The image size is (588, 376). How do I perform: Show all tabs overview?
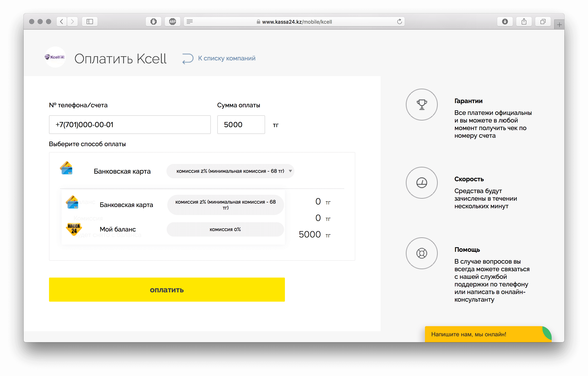pyautogui.click(x=543, y=22)
